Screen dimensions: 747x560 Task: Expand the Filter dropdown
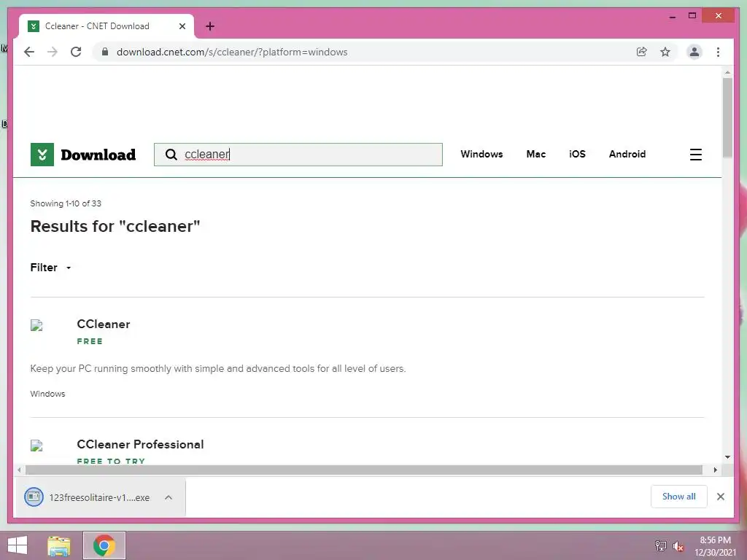point(50,267)
